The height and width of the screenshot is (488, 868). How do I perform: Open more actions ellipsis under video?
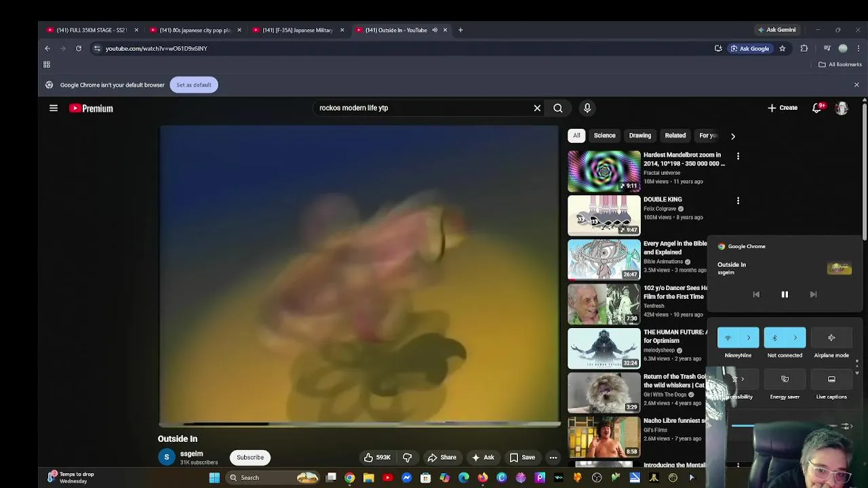(553, 457)
